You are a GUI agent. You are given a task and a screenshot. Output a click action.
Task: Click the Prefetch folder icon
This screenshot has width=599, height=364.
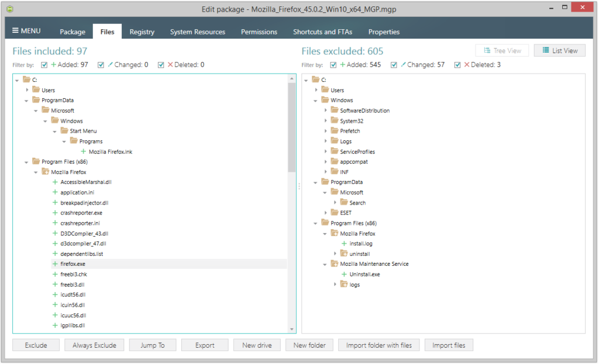[335, 130]
